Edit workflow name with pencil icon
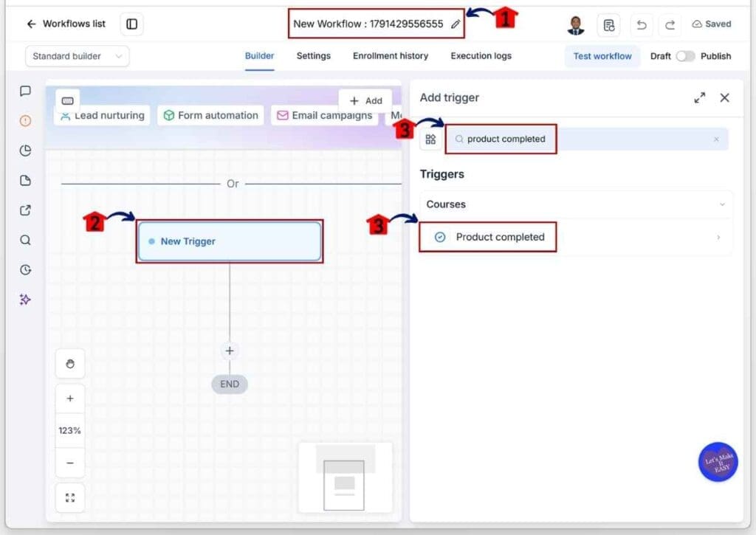This screenshot has height=535, width=756. point(456,24)
